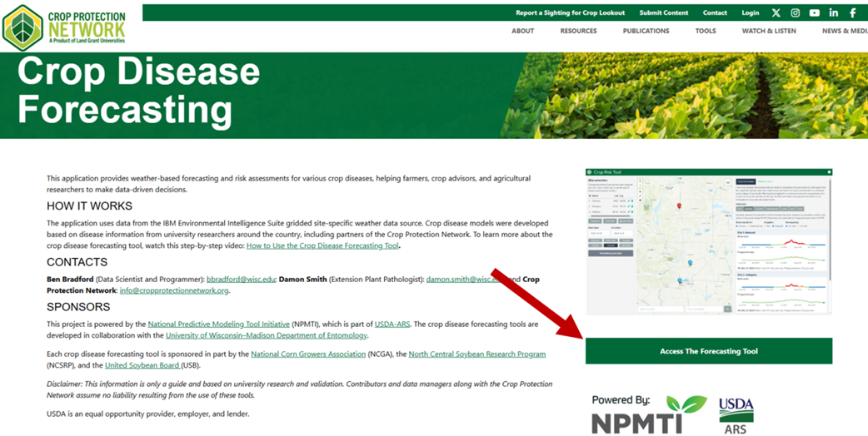Open University of Wisconsin–Madison Department of Entomology link
868x436 pixels.
pyautogui.click(x=267, y=335)
